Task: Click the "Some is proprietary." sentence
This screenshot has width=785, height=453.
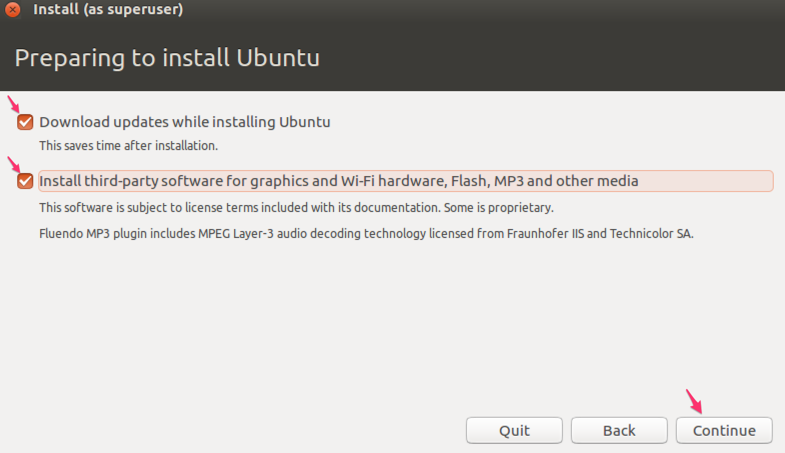Action: tap(499, 208)
